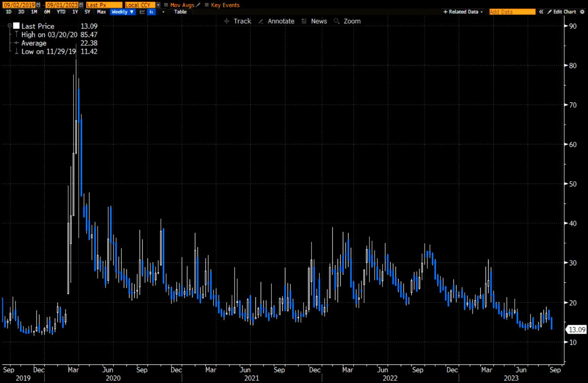The width and height of the screenshot is (588, 383).
Task: Select the line chart type icon
Action: point(142,12)
